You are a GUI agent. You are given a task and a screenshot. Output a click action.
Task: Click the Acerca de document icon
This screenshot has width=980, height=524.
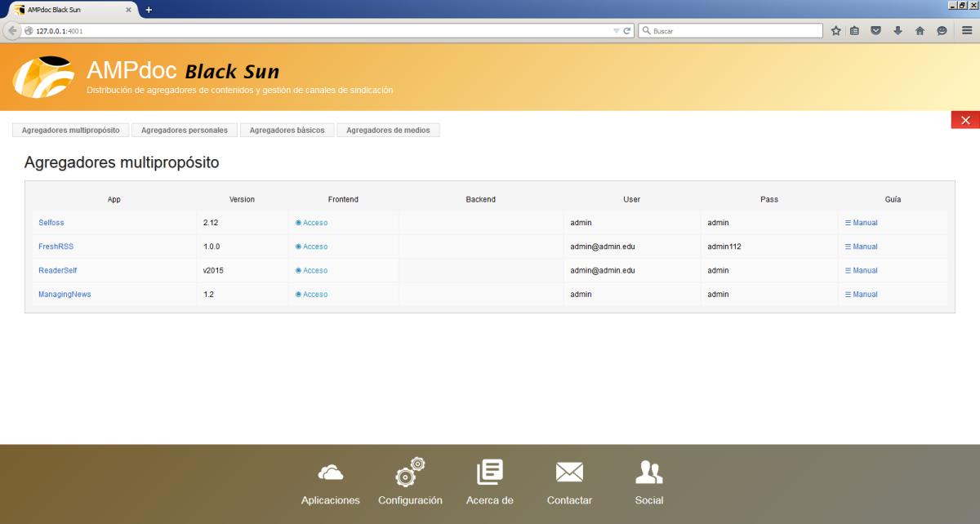[490, 473]
